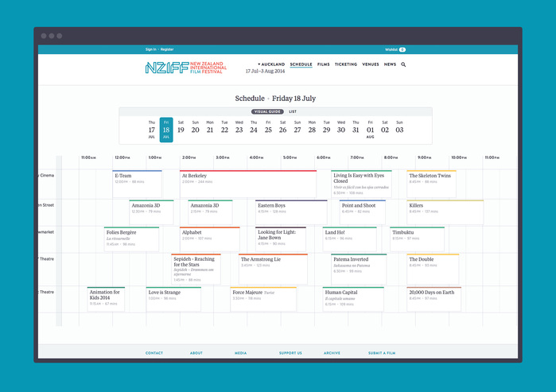The image size is (556, 392).
Task: Open Looking for Light: Jane Bown
Action: point(281,239)
